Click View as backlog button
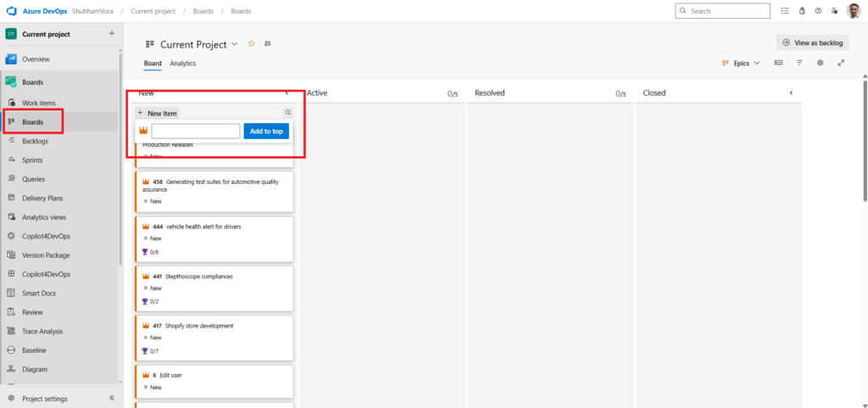Viewport: 868px width, 408px height. tap(812, 42)
